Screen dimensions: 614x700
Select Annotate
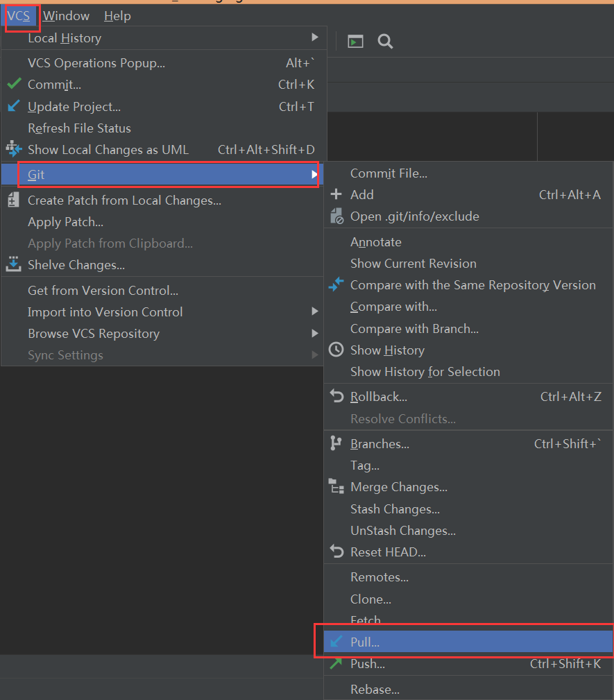[x=468, y=242]
